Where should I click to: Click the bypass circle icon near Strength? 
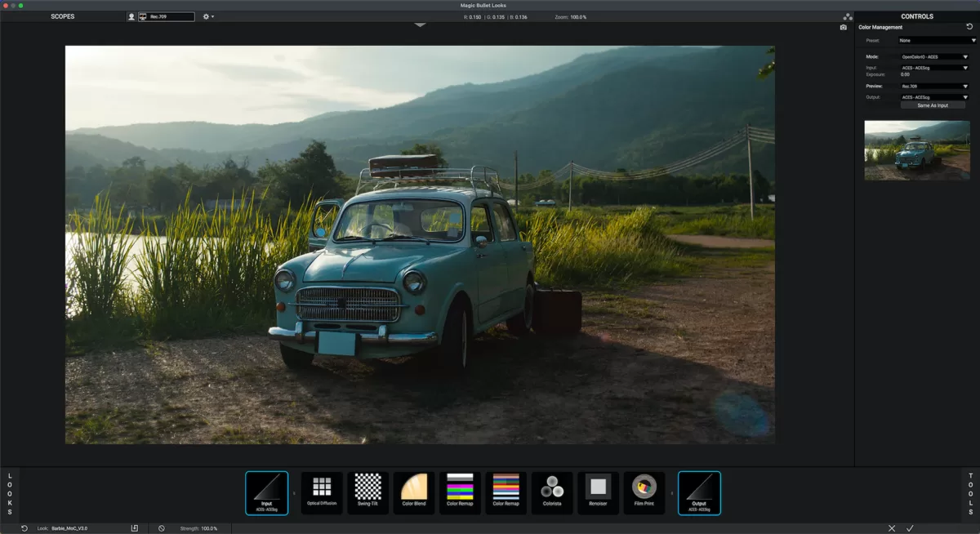162,528
